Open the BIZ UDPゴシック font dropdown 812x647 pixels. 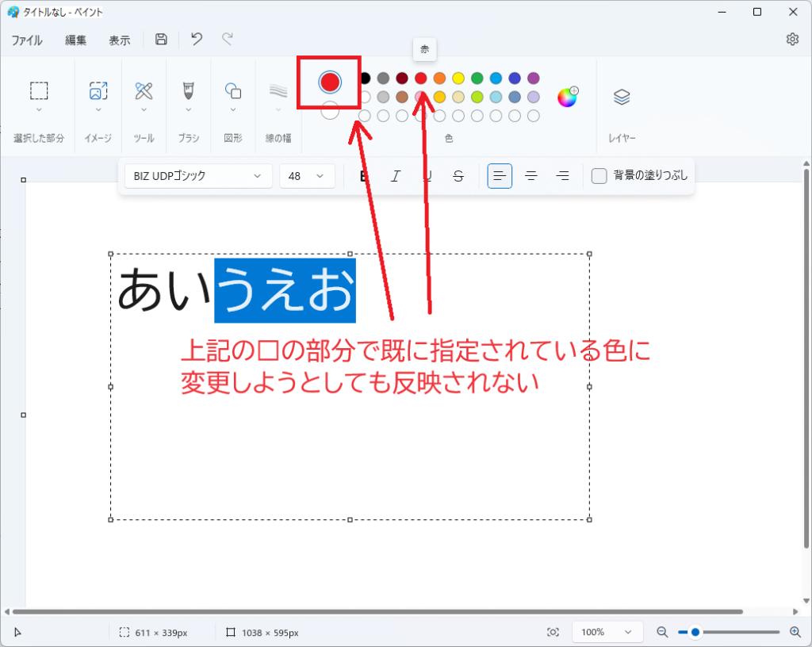coord(198,176)
